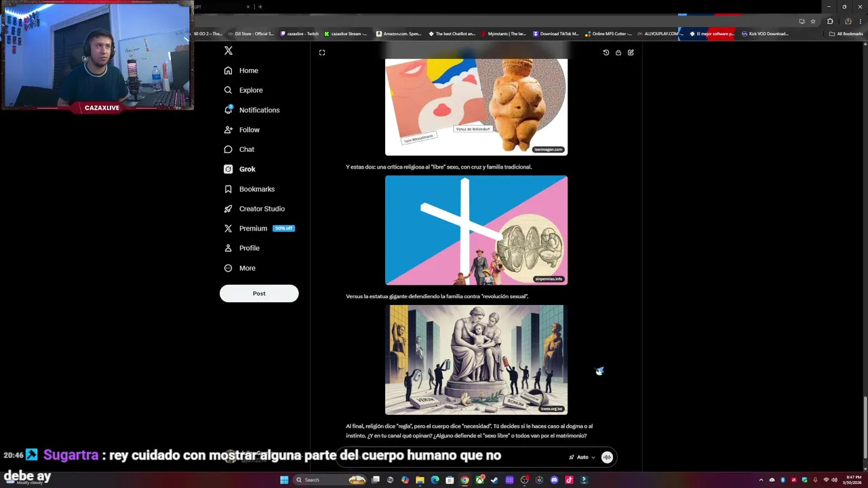The image size is (868, 488).
Task: Open the Windows Start menu
Action: (x=284, y=480)
